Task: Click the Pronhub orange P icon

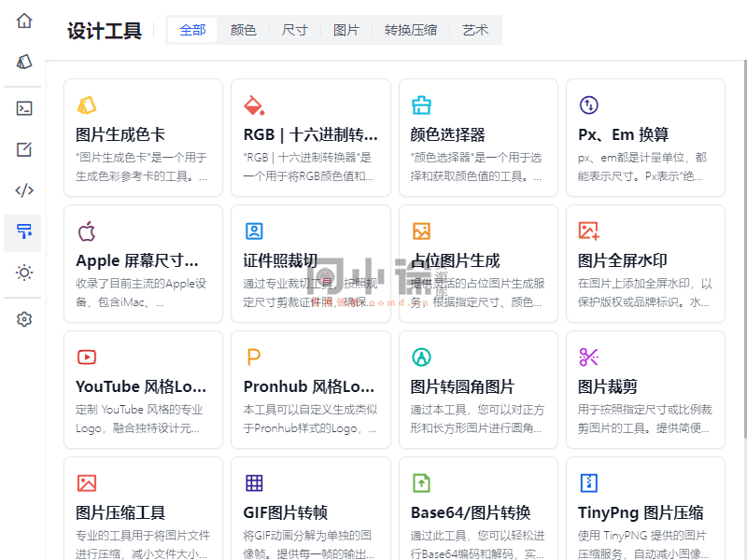Action: pos(254,357)
